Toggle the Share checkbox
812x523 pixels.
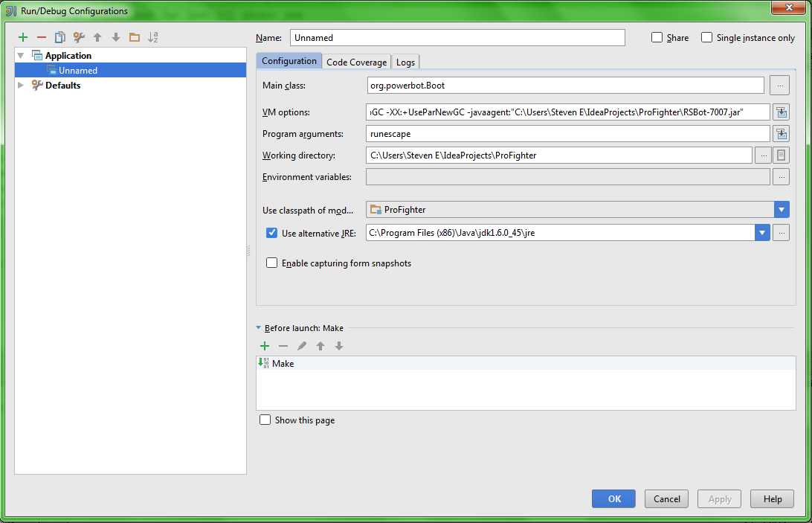coord(657,37)
